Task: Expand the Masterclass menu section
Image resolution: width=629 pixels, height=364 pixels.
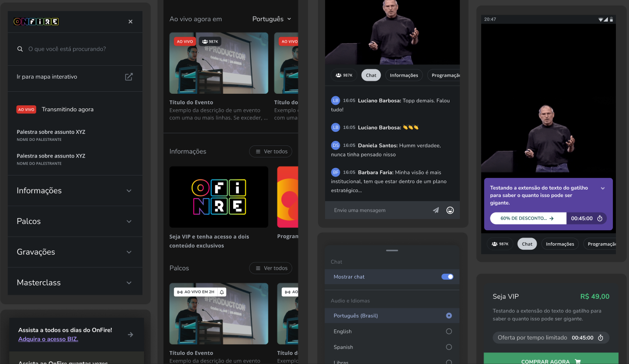Action: coord(75,282)
